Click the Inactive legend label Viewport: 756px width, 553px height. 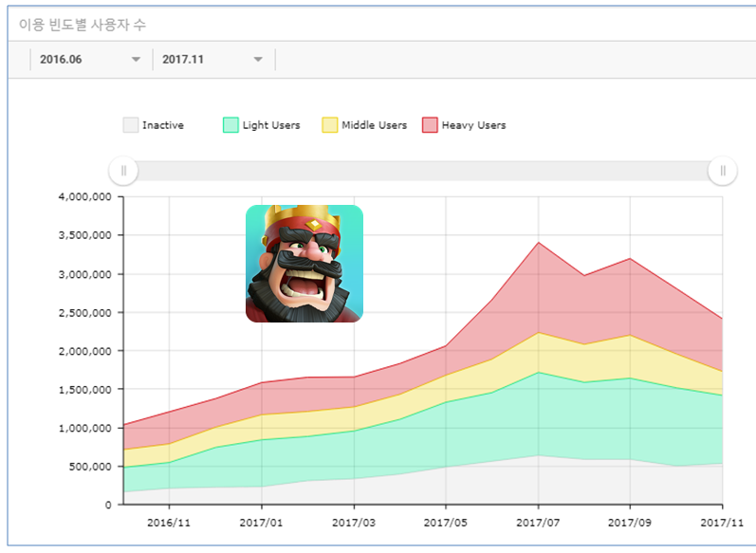coord(163,125)
